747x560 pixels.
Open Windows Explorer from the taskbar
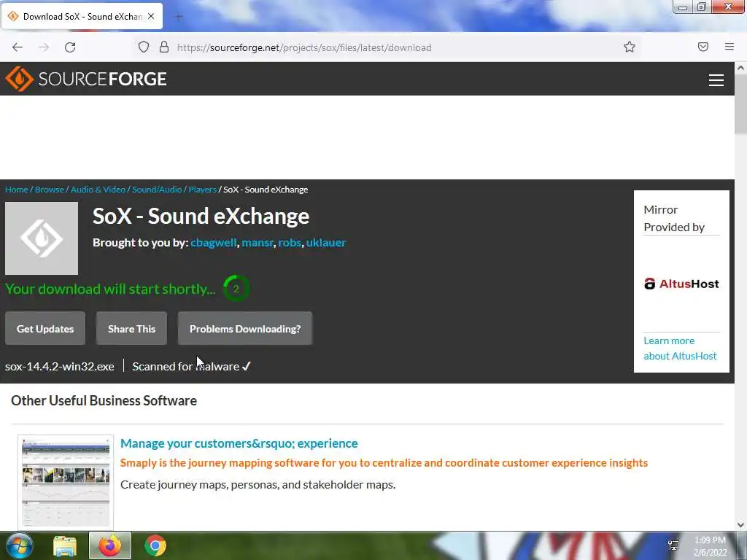pyautogui.click(x=65, y=545)
